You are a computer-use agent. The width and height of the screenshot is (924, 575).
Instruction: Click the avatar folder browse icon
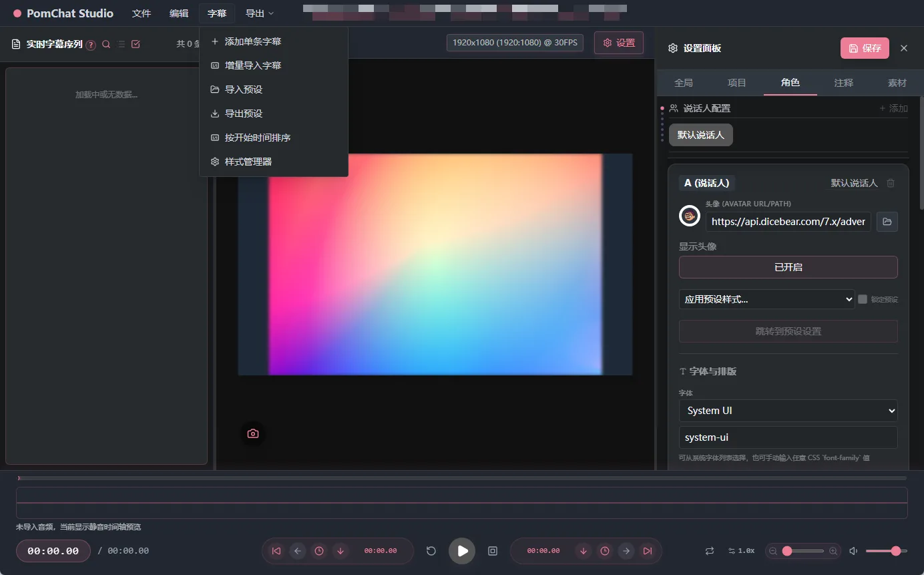click(887, 222)
